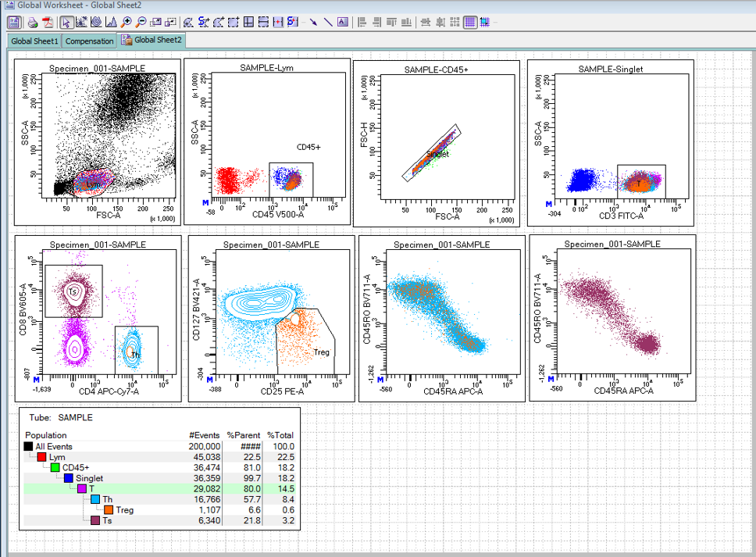Click the Zoom Out magnifier icon

click(x=140, y=23)
